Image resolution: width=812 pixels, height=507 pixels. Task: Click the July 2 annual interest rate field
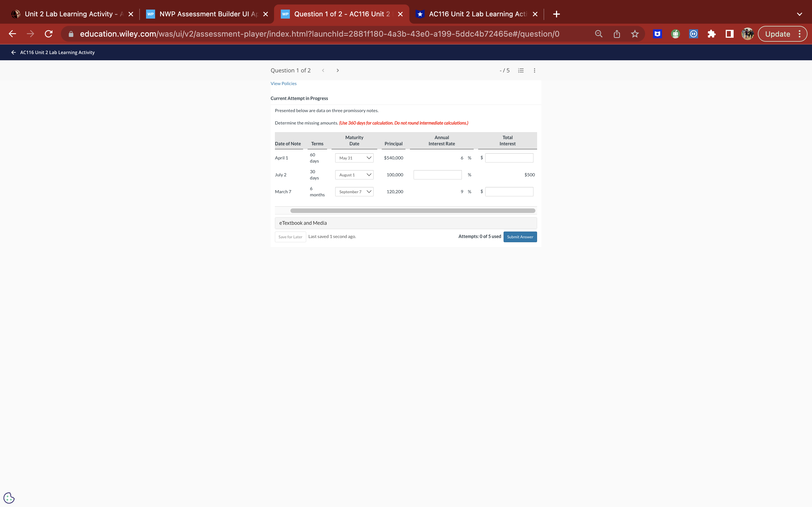437,175
